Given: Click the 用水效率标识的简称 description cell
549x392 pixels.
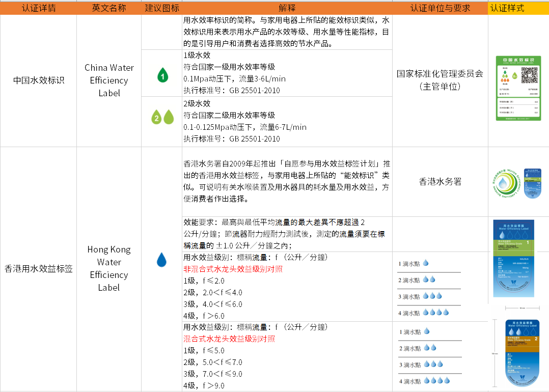Looking at the screenshot, I should pyautogui.click(x=287, y=32).
